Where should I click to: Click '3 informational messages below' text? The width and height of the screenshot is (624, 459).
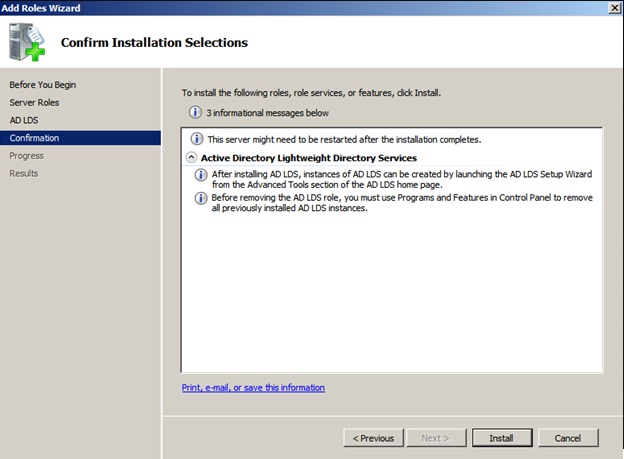click(267, 113)
